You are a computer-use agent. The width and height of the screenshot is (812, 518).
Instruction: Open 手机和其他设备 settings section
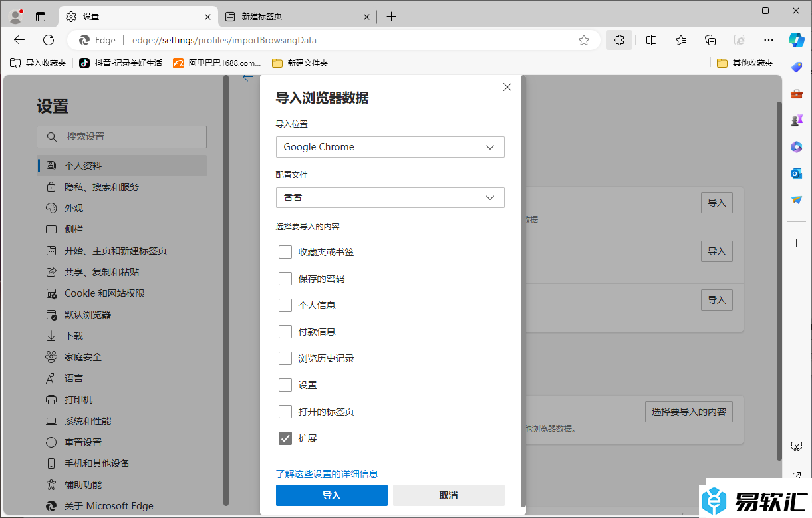122,463
